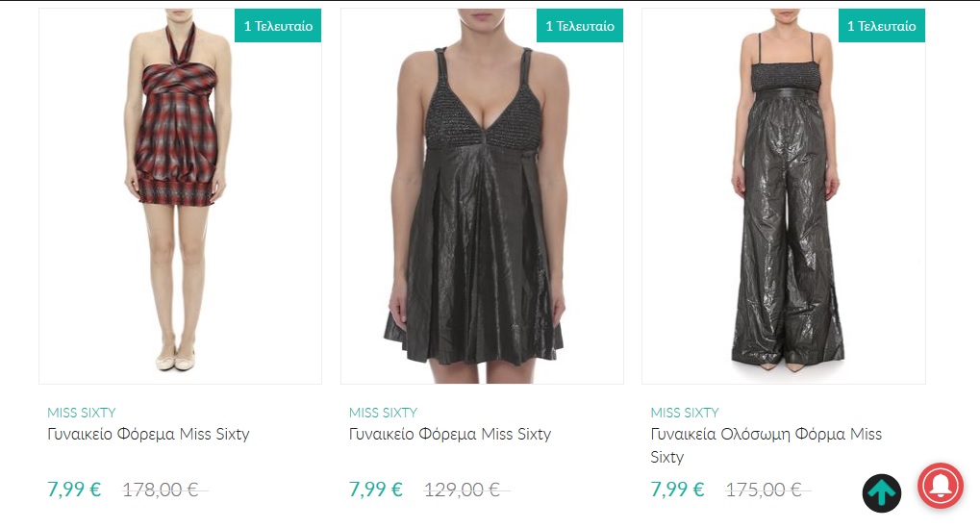Open 'Γυναικείο Φόρεμα Miss Sixty' title of plaid dress
The width and height of the screenshot is (980, 528).
(148, 434)
